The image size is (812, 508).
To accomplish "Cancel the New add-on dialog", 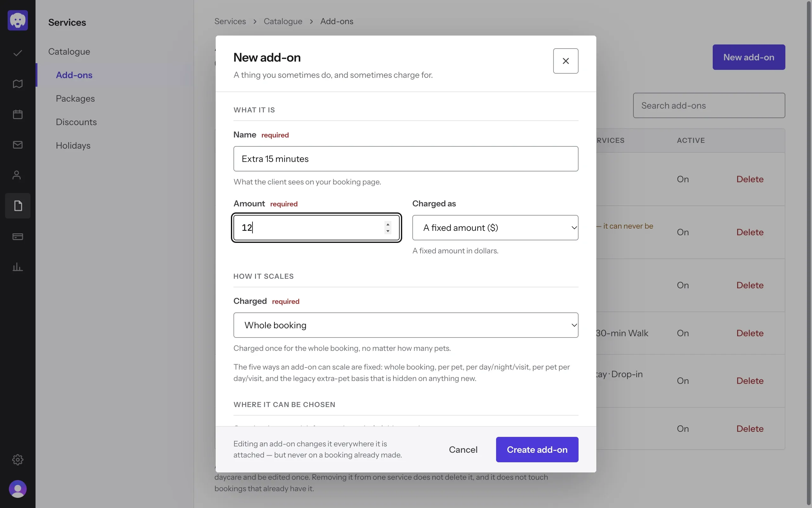I will [x=463, y=450].
